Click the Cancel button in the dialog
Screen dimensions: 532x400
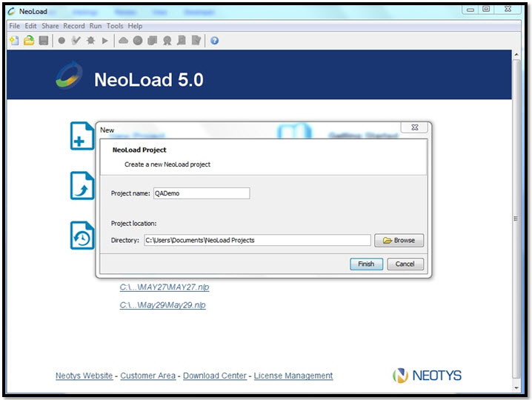pos(405,264)
